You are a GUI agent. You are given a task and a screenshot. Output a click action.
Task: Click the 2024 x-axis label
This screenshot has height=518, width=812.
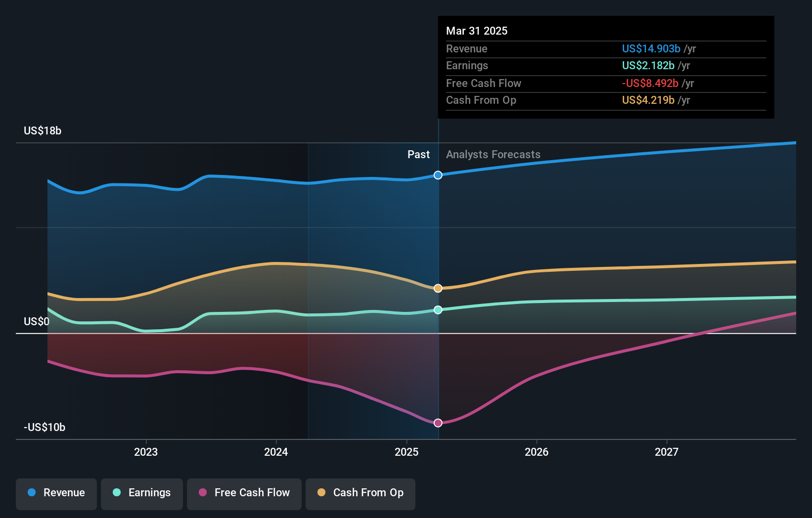(276, 452)
